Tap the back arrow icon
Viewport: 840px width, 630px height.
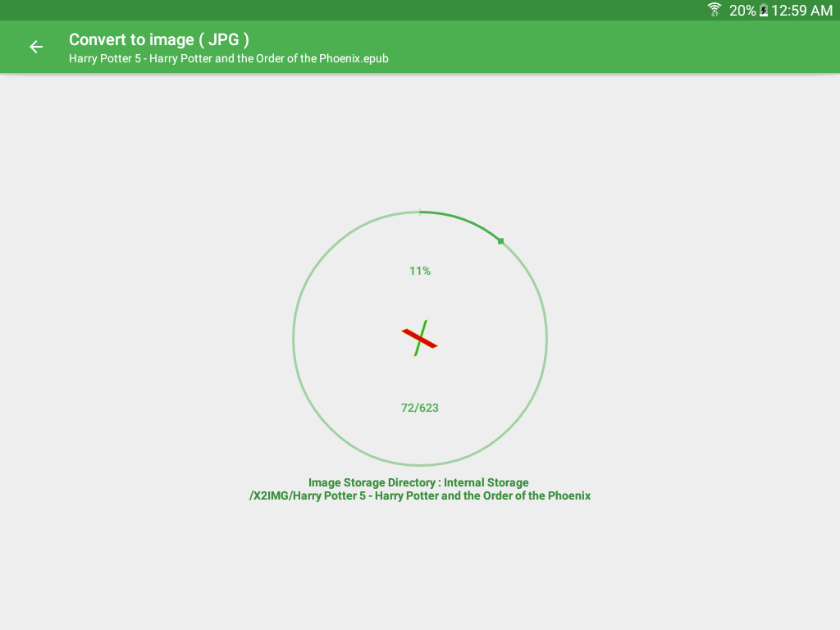36,47
